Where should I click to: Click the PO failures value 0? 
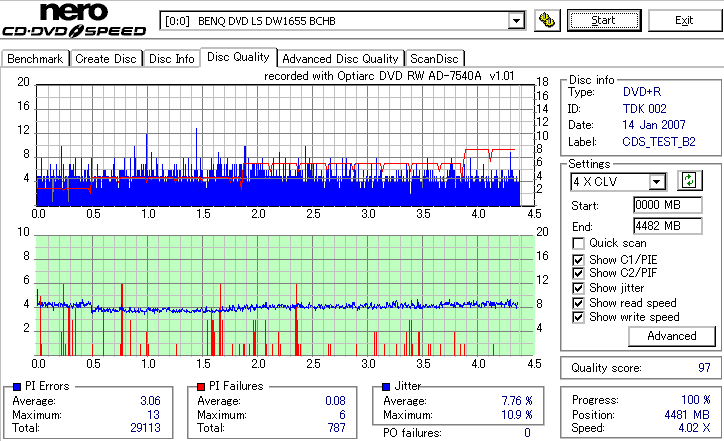tap(527, 433)
